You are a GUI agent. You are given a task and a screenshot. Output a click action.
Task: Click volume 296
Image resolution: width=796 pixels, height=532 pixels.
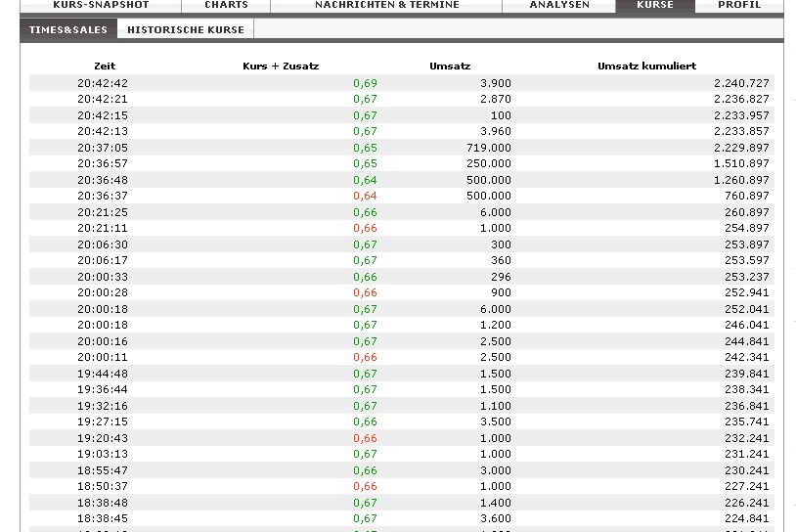click(501, 277)
